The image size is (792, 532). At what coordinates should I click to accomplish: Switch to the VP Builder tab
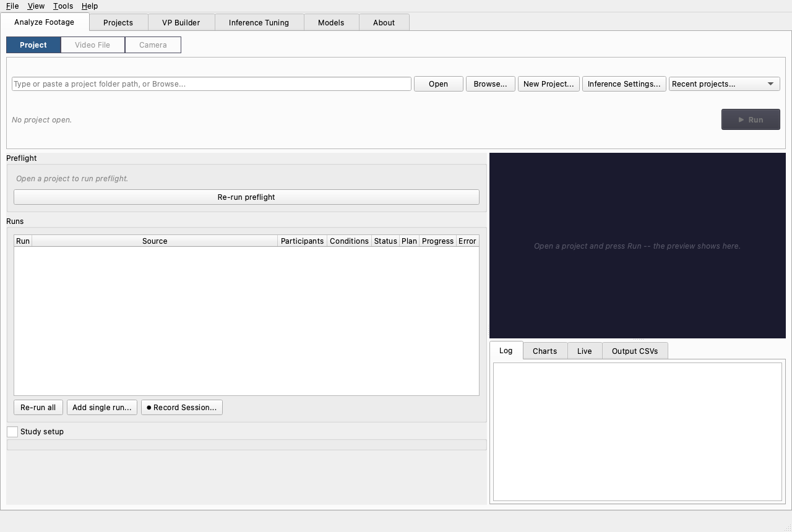pos(181,22)
